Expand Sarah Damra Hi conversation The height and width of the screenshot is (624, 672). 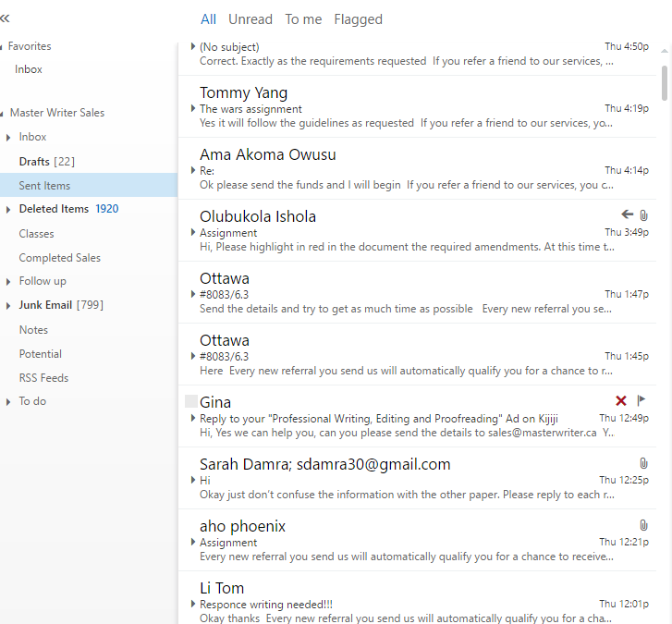click(x=193, y=480)
